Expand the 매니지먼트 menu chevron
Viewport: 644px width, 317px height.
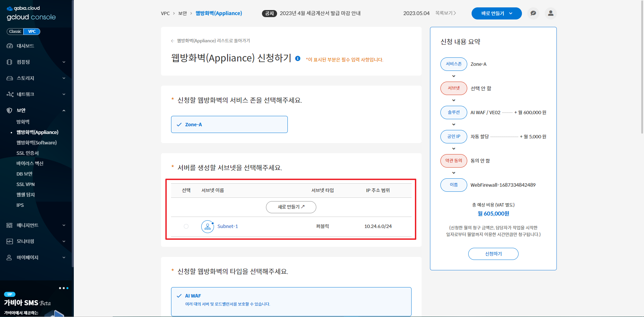coord(64,225)
